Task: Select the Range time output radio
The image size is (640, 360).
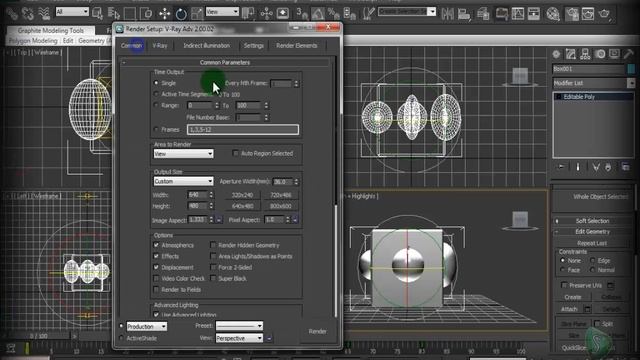Action: pos(156,105)
